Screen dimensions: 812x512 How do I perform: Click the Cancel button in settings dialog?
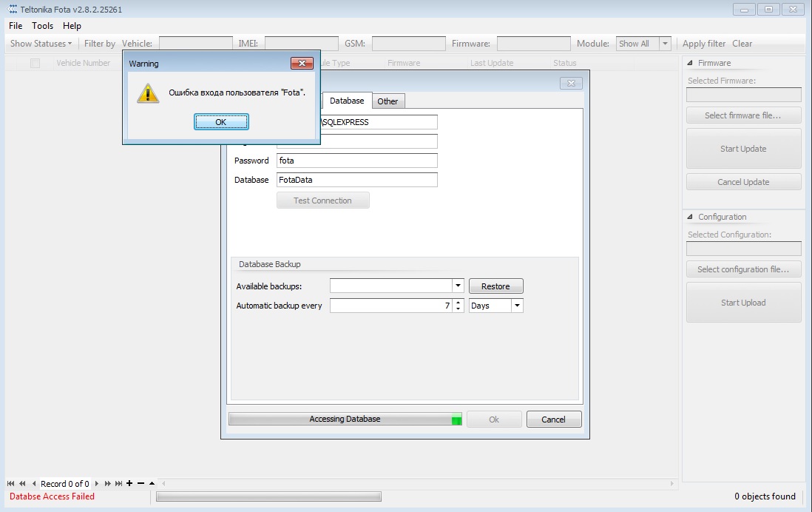pos(553,420)
